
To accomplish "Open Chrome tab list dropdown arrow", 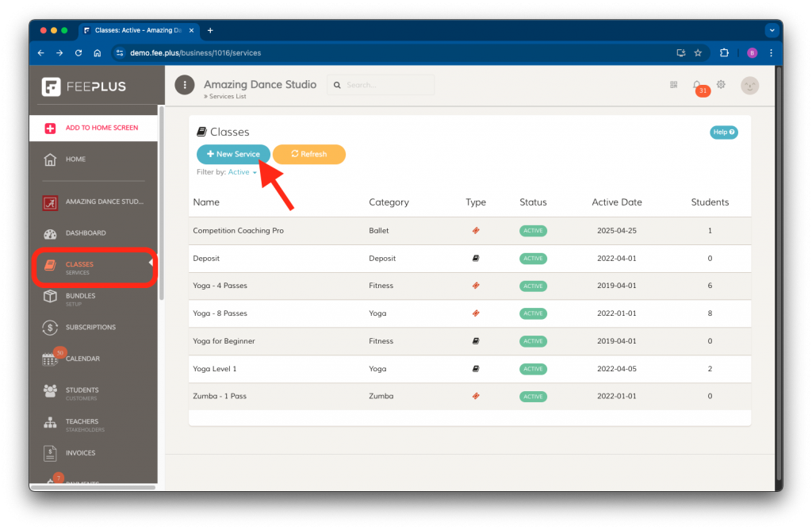I will [x=771, y=30].
